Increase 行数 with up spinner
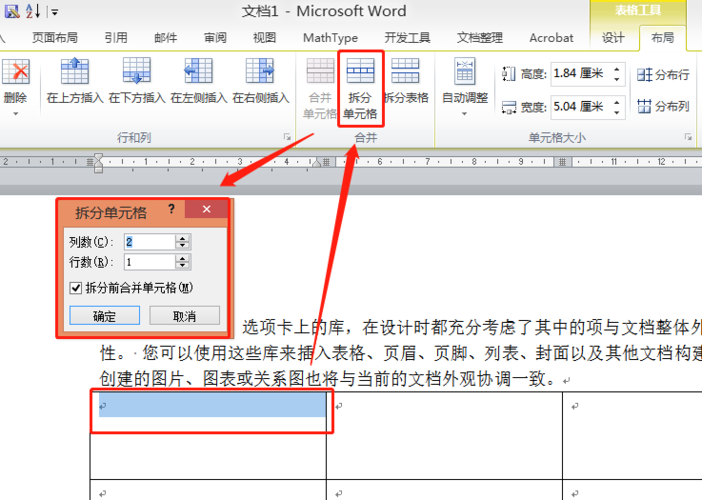The width and height of the screenshot is (702, 500). [x=183, y=258]
